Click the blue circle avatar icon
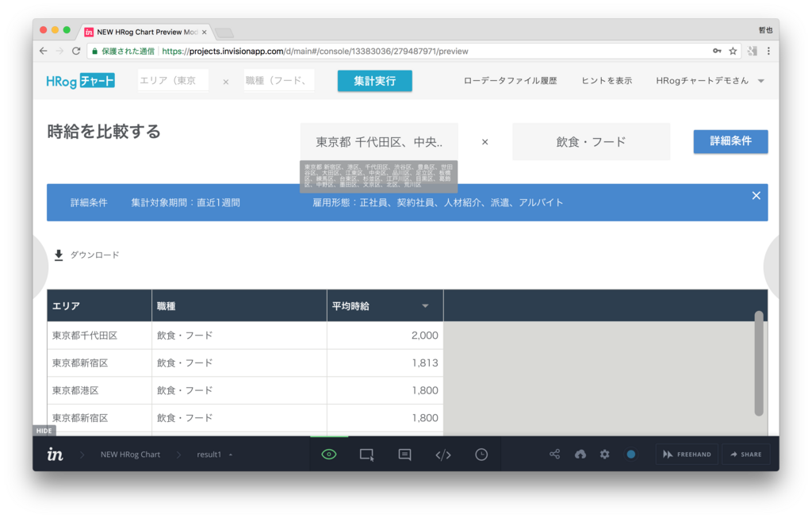 630,455
